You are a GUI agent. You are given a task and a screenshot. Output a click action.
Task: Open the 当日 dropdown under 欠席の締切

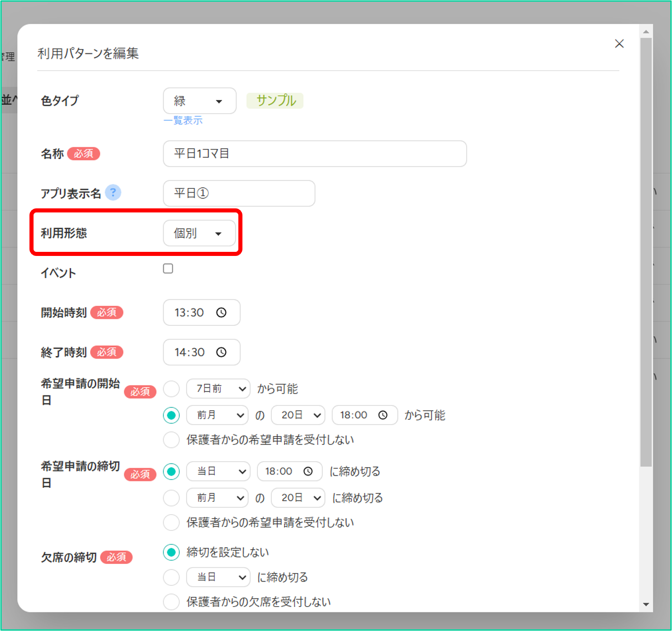click(x=218, y=577)
